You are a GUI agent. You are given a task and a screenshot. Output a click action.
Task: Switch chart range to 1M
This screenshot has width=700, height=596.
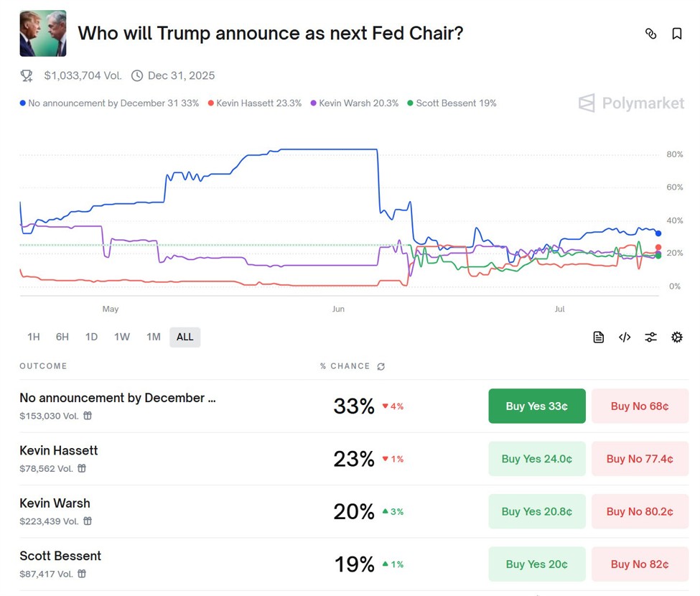pos(153,337)
